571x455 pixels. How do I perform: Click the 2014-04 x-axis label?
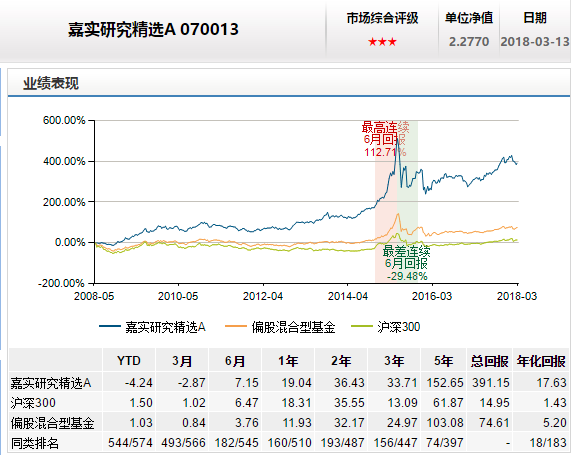click(348, 296)
